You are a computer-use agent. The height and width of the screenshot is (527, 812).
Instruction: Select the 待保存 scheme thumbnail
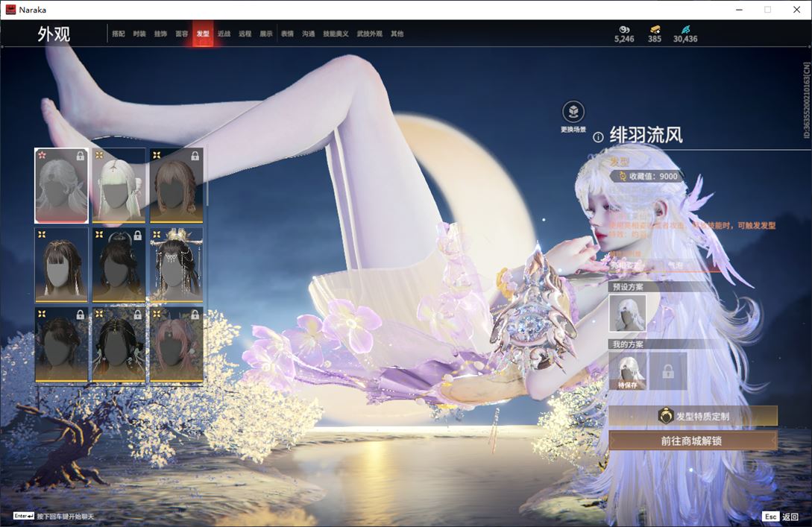(x=628, y=370)
